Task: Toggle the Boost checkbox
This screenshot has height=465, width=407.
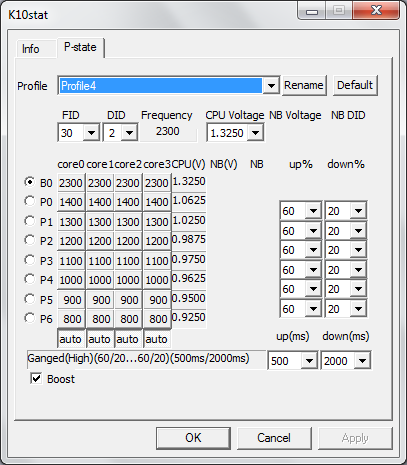Action: pyautogui.click(x=36, y=379)
